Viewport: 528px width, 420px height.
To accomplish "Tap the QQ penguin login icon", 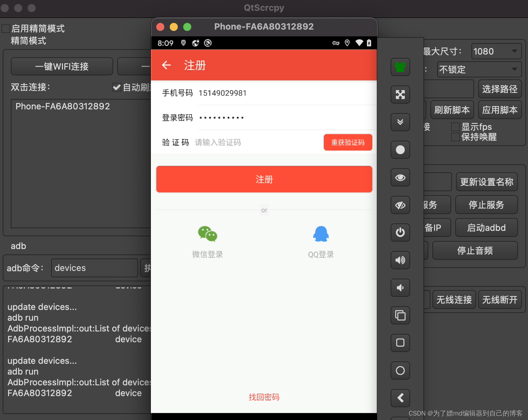I will point(321,234).
